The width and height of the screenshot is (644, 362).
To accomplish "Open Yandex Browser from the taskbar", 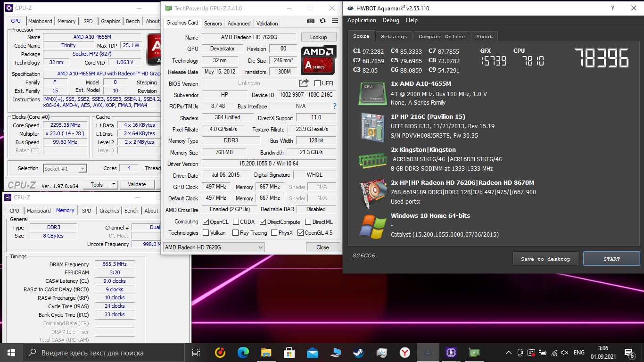I will tap(405, 353).
